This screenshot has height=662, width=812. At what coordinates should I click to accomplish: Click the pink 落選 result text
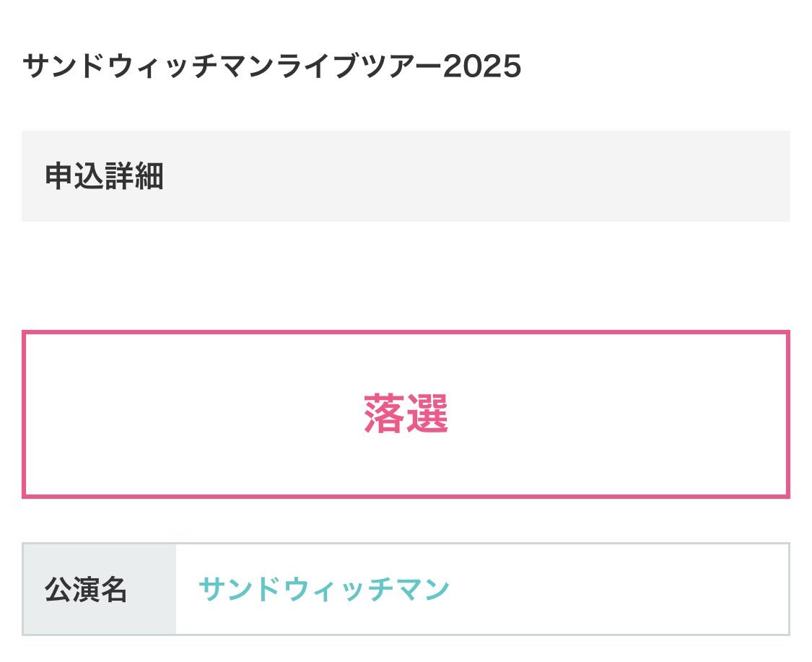tap(406, 414)
